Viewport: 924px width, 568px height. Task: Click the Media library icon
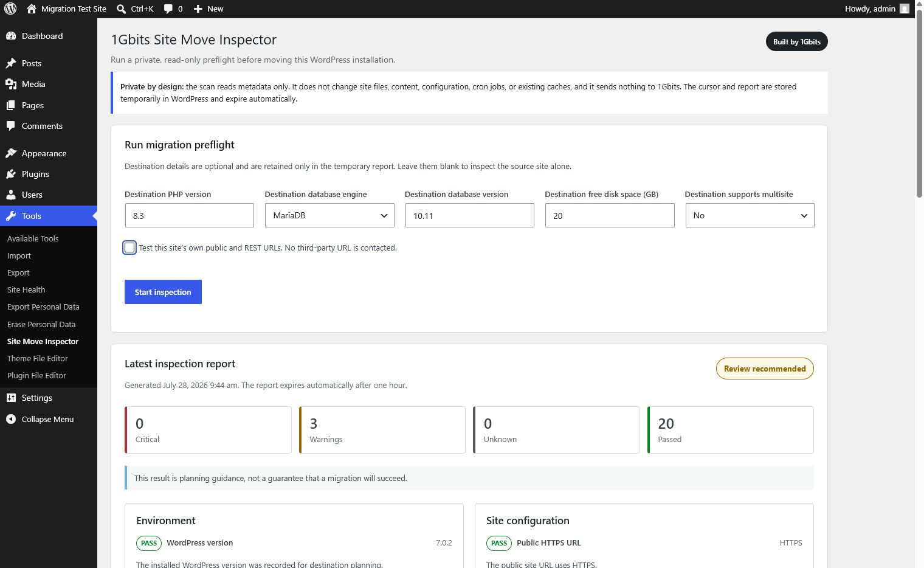click(11, 84)
